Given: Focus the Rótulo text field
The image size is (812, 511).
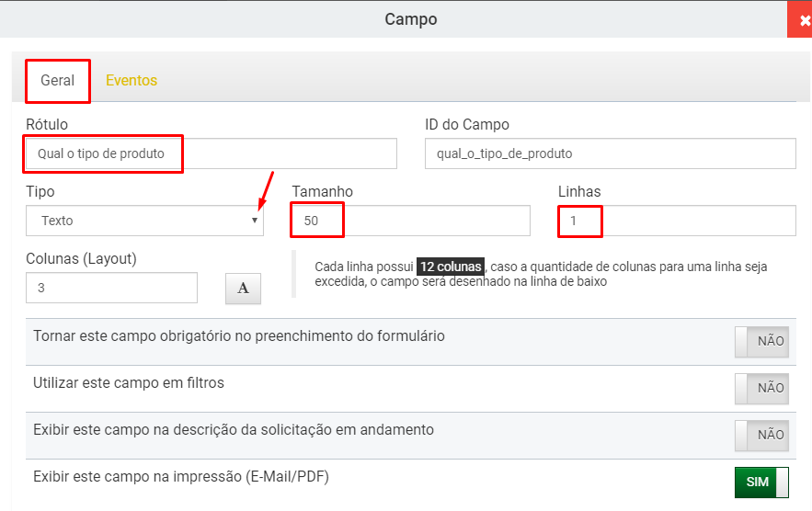Looking at the screenshot, I should [x=212, y=153].
